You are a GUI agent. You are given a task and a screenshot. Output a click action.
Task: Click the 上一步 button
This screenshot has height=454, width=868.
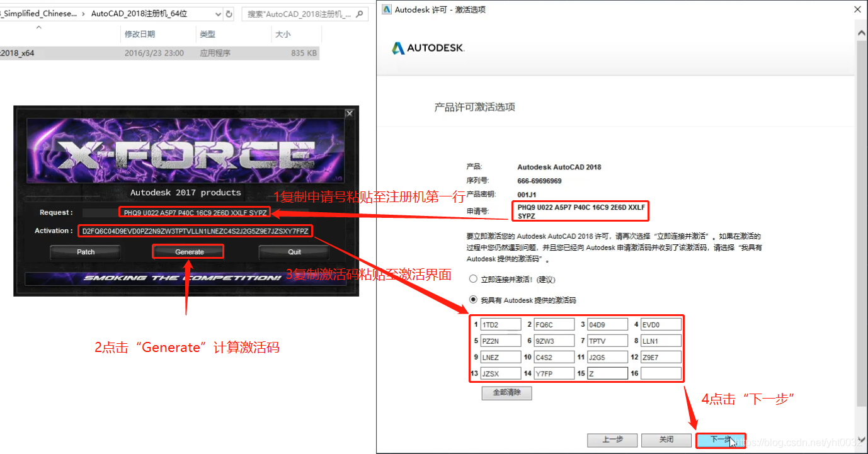[x=612, y=440]
